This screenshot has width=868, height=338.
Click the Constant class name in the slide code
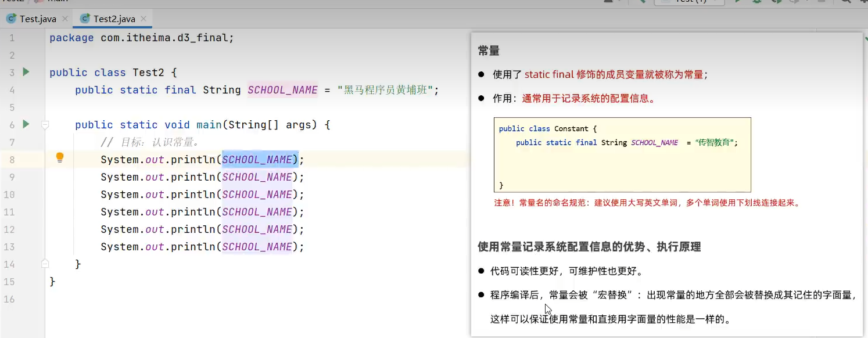pyautogui.click(x=571, y=128)
